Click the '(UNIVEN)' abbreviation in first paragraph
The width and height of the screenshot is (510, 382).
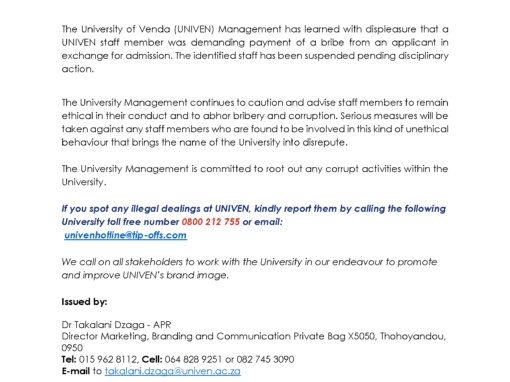pos(194,29)
